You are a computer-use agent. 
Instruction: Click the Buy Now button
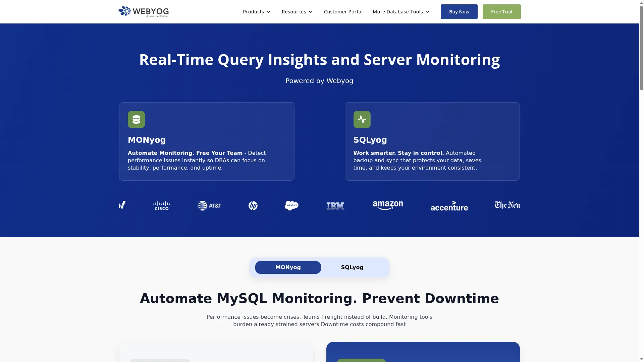(x=459, y=12)
